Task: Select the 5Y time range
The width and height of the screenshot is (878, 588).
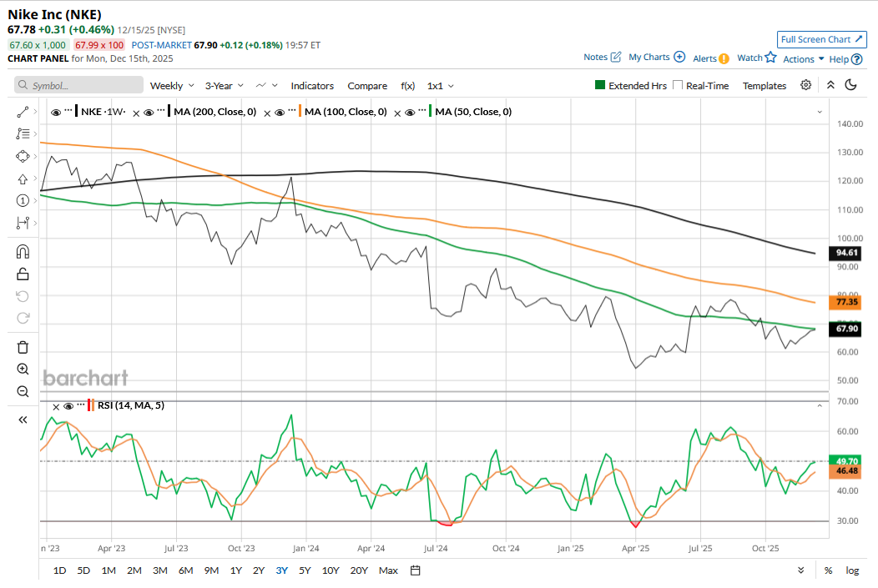Action: pos(305,570)
